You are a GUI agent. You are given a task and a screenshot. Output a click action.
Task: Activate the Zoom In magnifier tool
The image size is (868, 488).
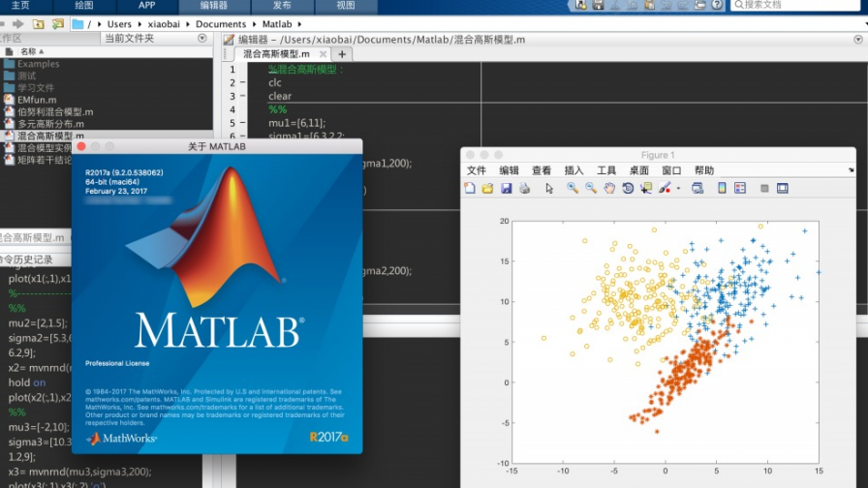(x=573, y=188)
